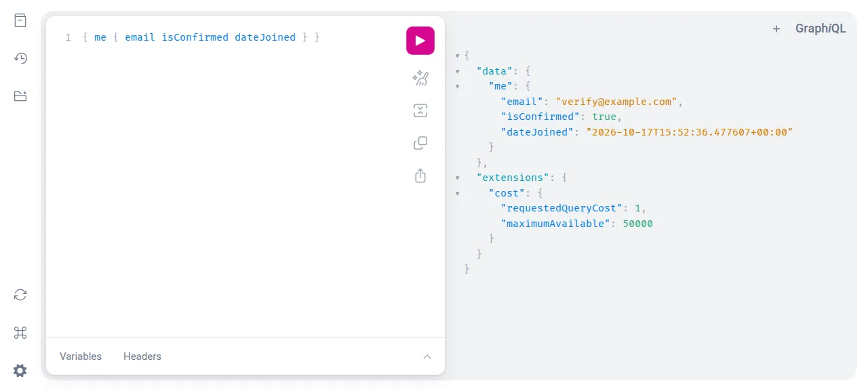Open keyboard shortcuts dialog icon
The image size is (868, 391).
coord(20,333)
